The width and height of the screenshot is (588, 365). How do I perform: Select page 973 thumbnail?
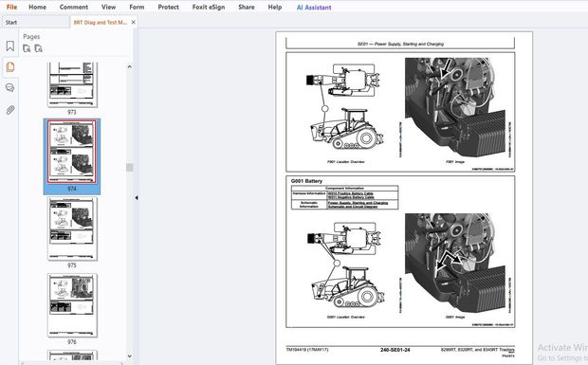tap(72, 84)
